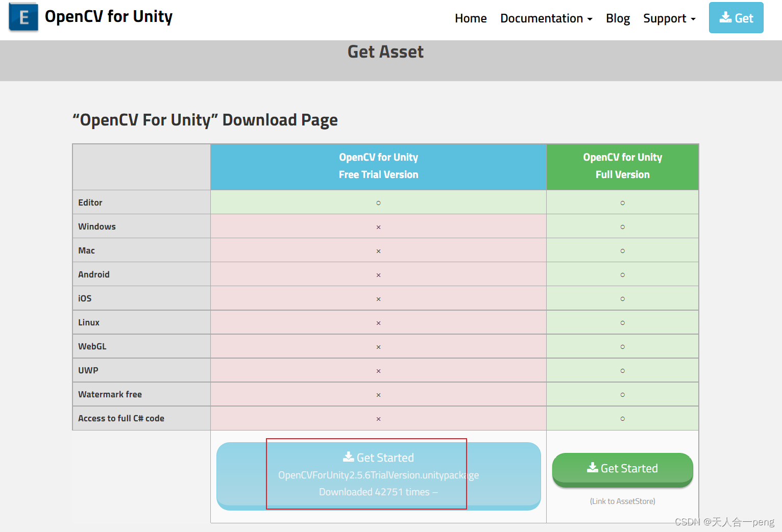Click the download icon on the Get button
The image size is (782, 532).
pos(725,17)
